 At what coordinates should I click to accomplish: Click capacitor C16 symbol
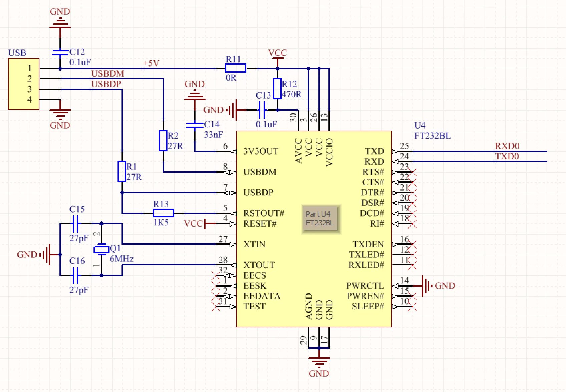tap(75, 275)
